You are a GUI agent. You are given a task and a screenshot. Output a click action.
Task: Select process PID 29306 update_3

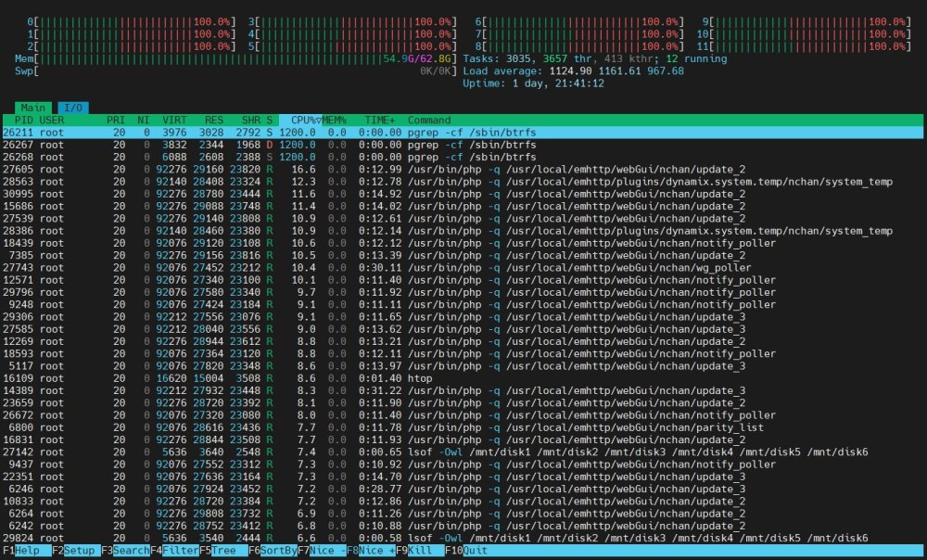click(463, 317)
